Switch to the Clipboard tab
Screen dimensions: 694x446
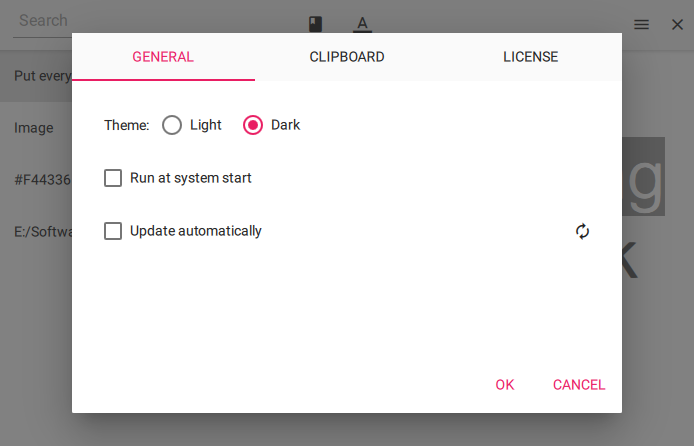tap(347, 57)
